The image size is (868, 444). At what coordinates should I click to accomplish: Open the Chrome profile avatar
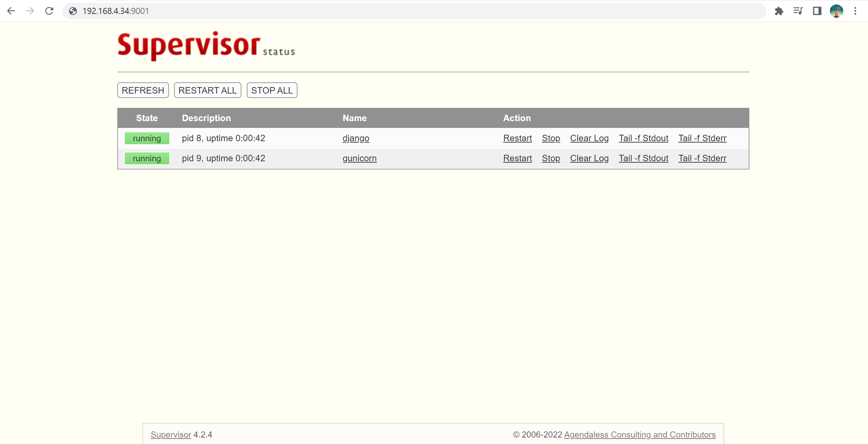(836, 11)
